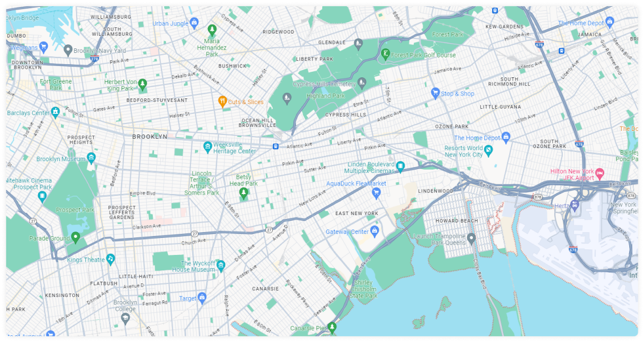
Task: Click the Launch Trampoline Park Queens pin
Action: coord(472,238)
